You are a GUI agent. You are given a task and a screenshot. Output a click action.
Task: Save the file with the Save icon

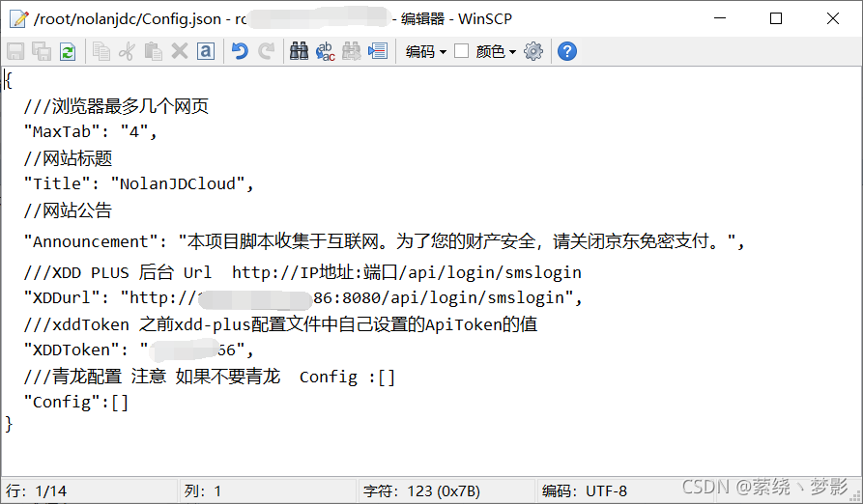click(x=15, y=52)
